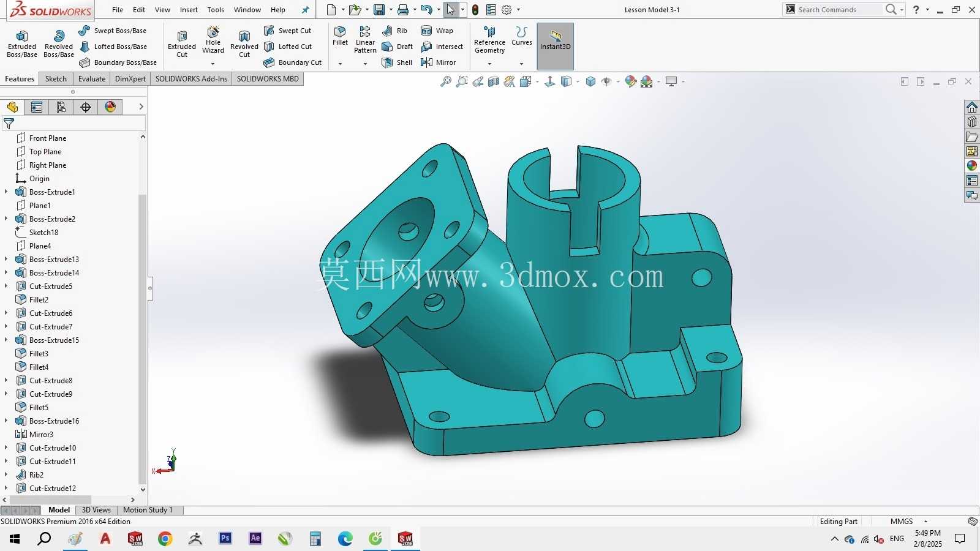The image size is (980, 551).
Task: Toggle Instant3D mode
Action: click(556, 47)
